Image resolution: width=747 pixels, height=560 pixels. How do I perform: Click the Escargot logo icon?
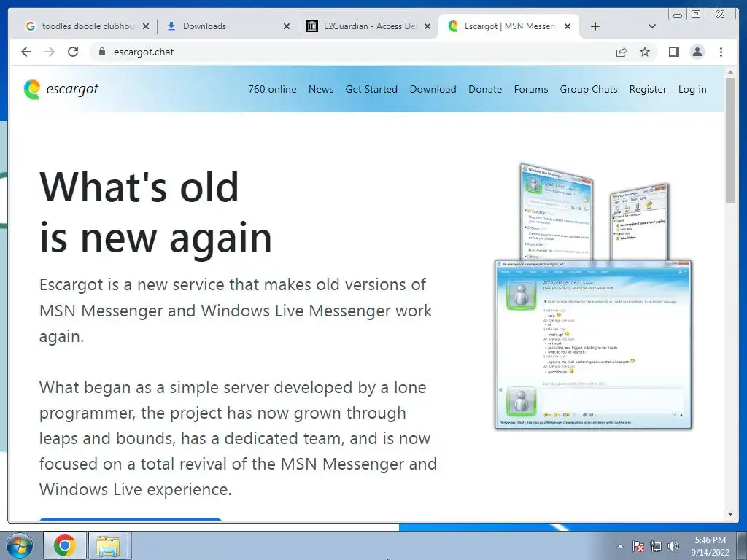click(x=32, y=89)
